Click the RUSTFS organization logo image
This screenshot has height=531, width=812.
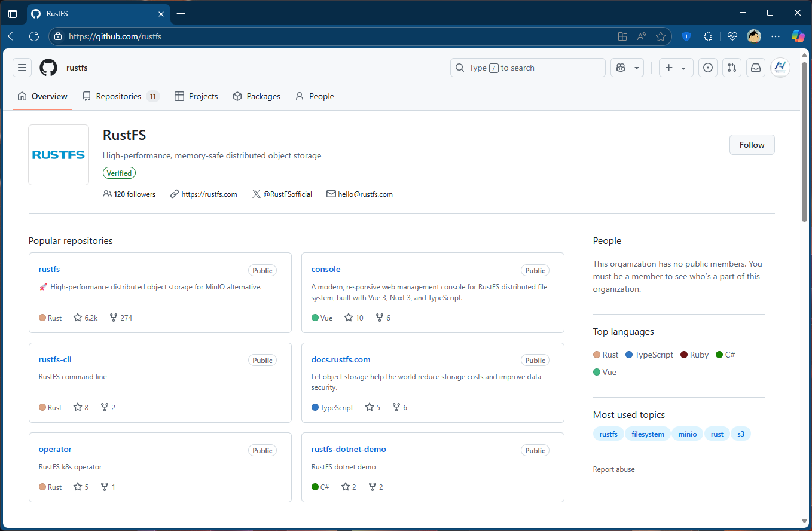(x=59, y=155)
